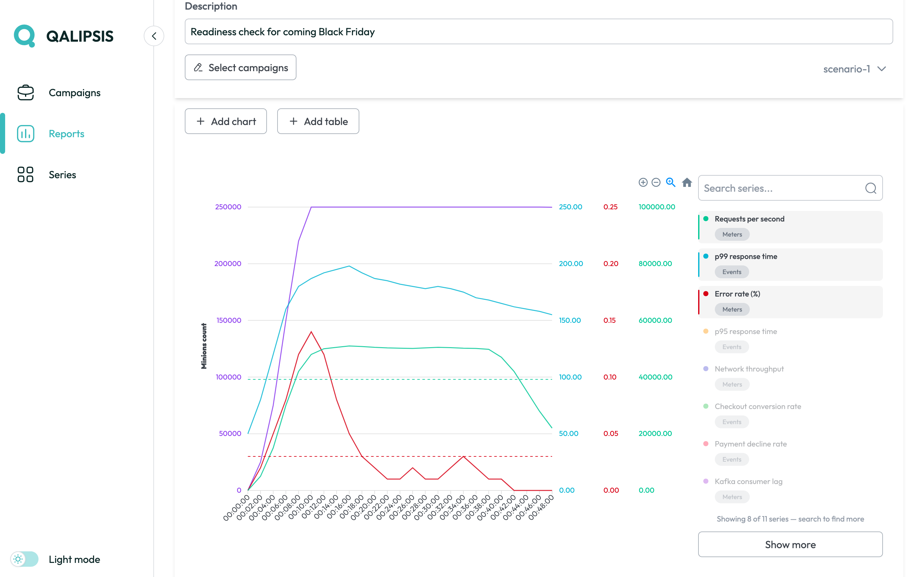
Task: Enable the Kafka consumer lag series
Action: [x=790, y=489]
